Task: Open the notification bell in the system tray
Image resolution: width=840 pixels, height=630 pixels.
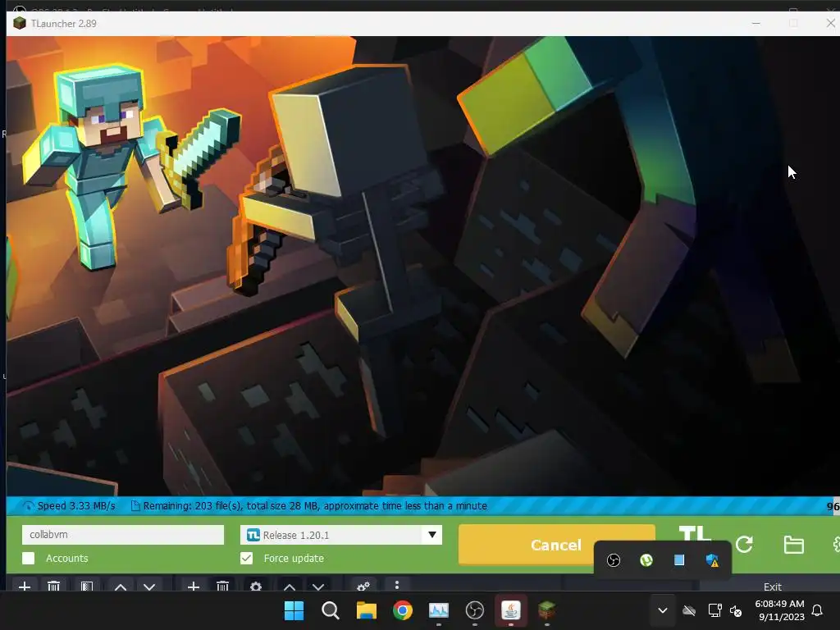Action: pos(817,610)
